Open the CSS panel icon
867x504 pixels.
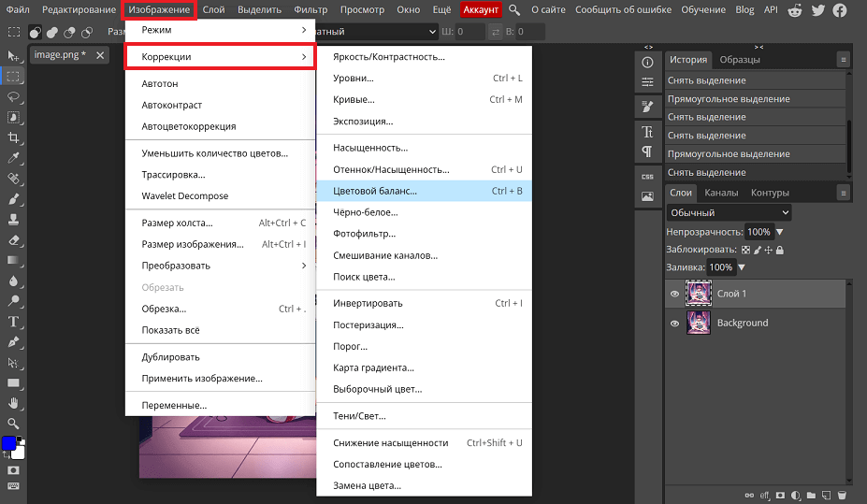(x=647, y=176)
